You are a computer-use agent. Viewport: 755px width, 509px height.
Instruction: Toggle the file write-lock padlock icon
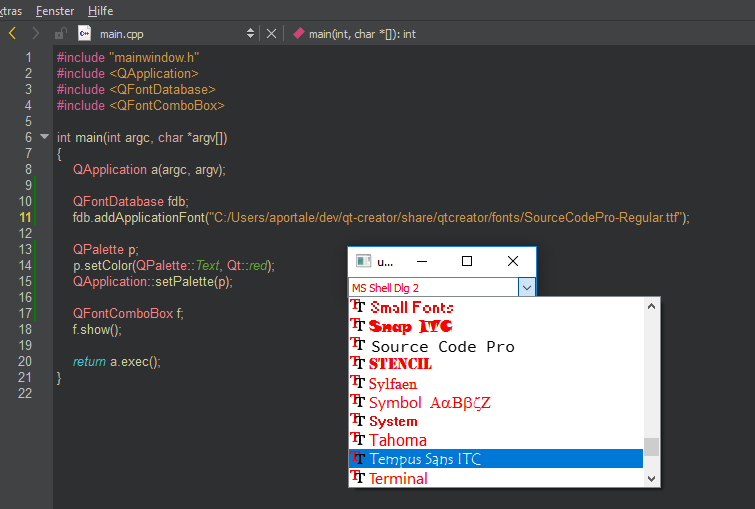[60, 33]
